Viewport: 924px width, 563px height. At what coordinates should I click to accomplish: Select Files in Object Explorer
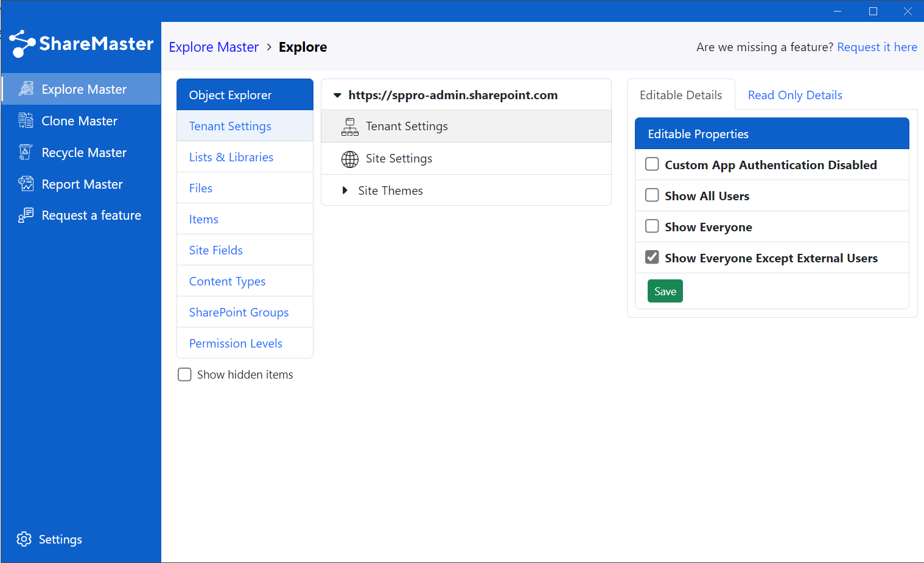coord(245,188)
